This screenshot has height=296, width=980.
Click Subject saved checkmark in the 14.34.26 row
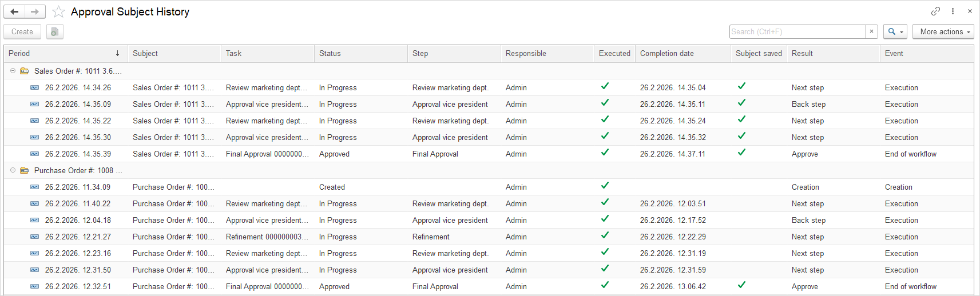pyautogui.click(x=741, y=86)
